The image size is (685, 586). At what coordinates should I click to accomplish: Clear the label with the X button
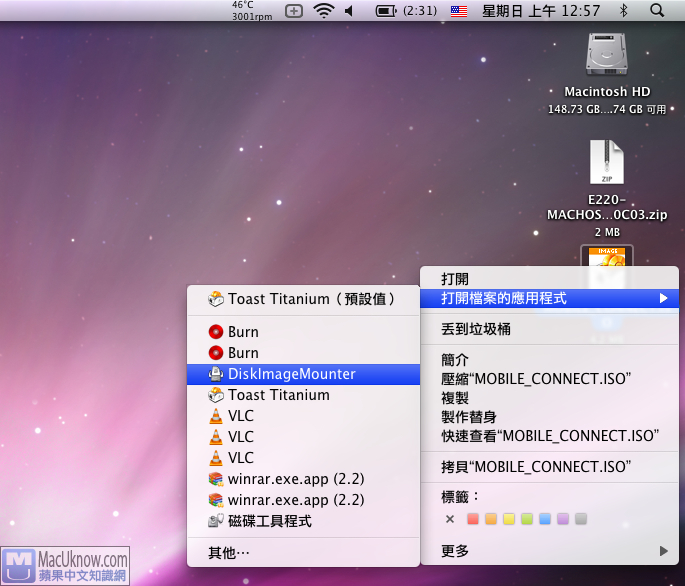coord(450,519)
